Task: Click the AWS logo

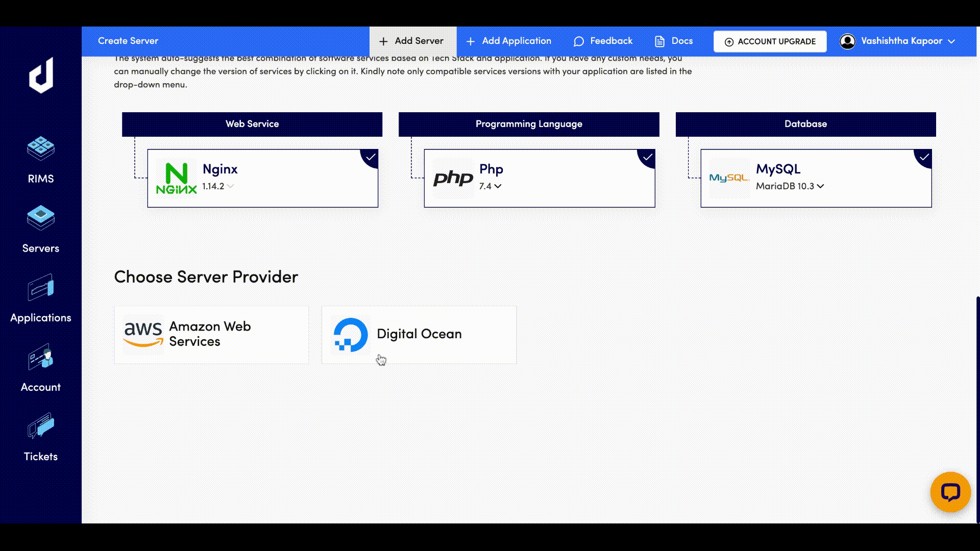Action: [x=143, y=334]
